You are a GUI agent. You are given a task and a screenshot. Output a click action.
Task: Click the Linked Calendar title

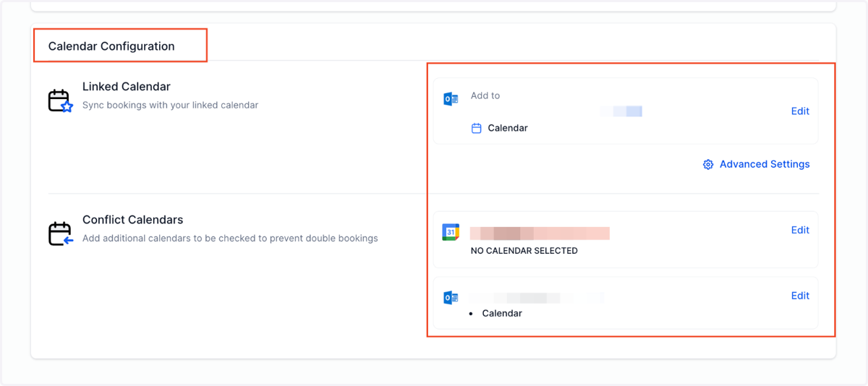127,87
